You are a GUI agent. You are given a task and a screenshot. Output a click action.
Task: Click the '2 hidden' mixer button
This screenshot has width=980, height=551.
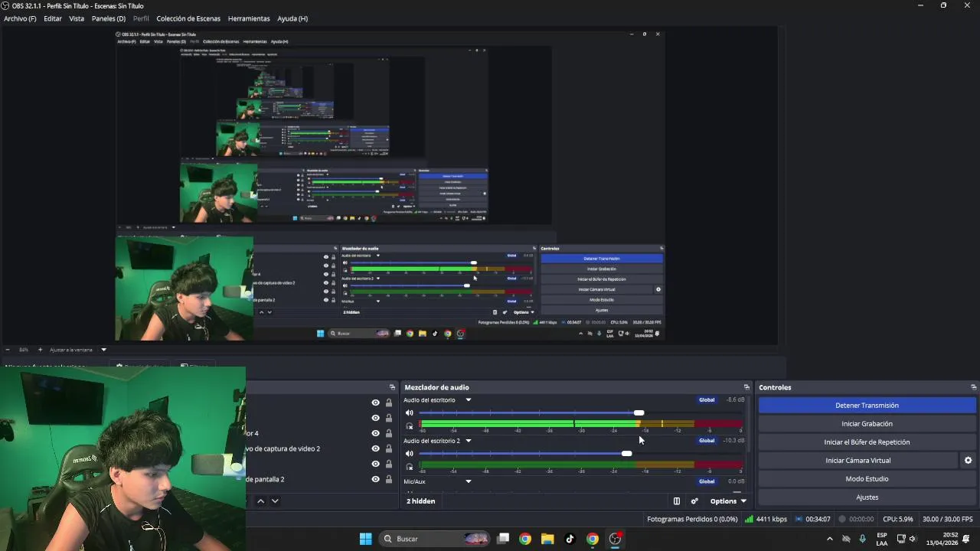click(421, 501)
